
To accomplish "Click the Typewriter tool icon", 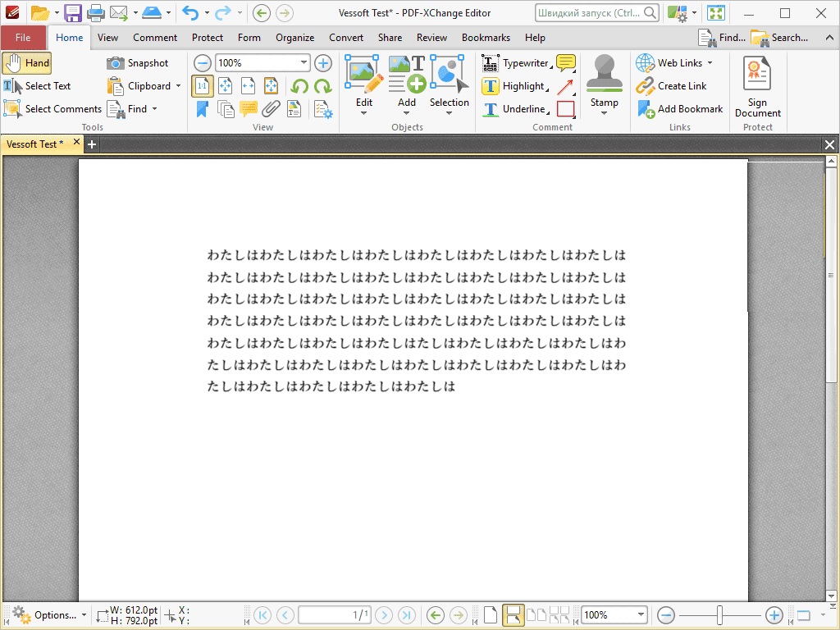I will pyautogui.click(x=491, y=63).
